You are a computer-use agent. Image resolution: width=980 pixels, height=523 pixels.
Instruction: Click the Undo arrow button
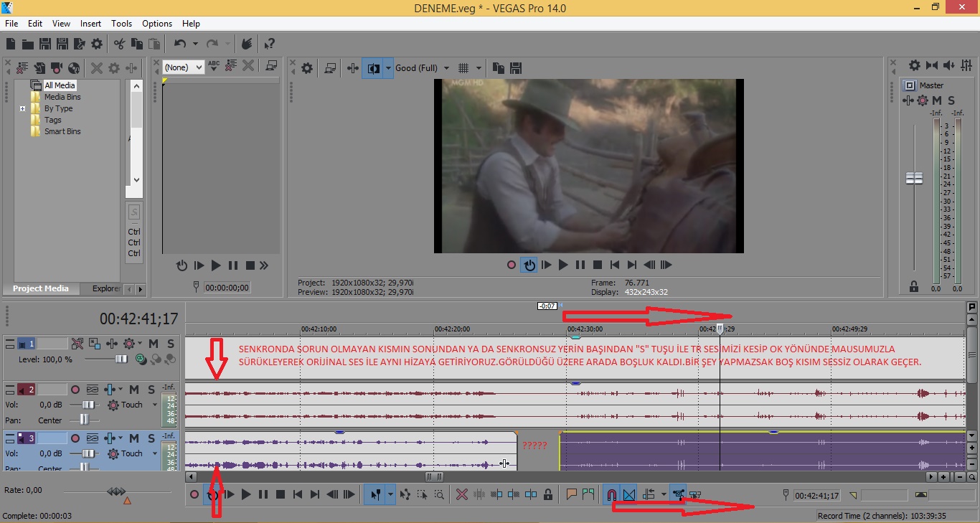179,44
